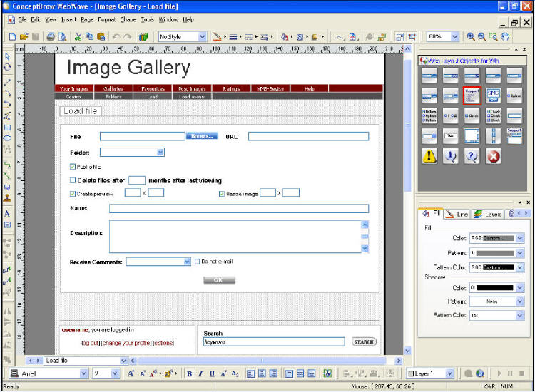The image size is (535, 392).
Task: Select the Text tool letter A
Action: pos(7,214)
